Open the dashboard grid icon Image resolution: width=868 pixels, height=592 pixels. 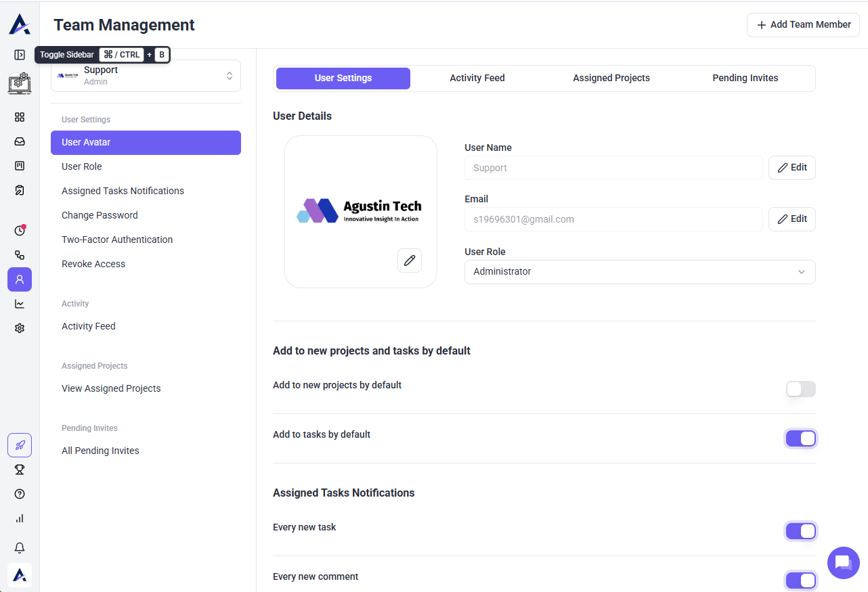(20, 117)
